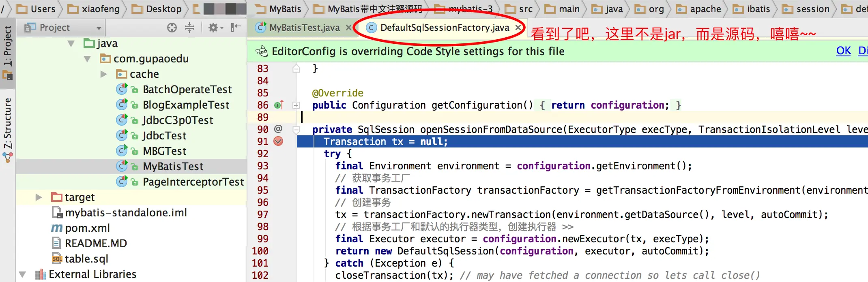
Task: Select the BlogExampleTest class
Action: (186, 105)
